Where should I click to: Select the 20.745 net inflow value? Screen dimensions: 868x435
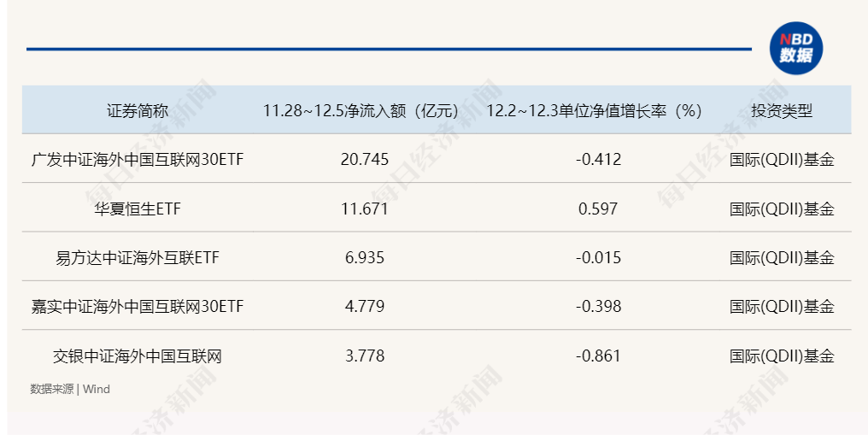[x=365, y=160]
